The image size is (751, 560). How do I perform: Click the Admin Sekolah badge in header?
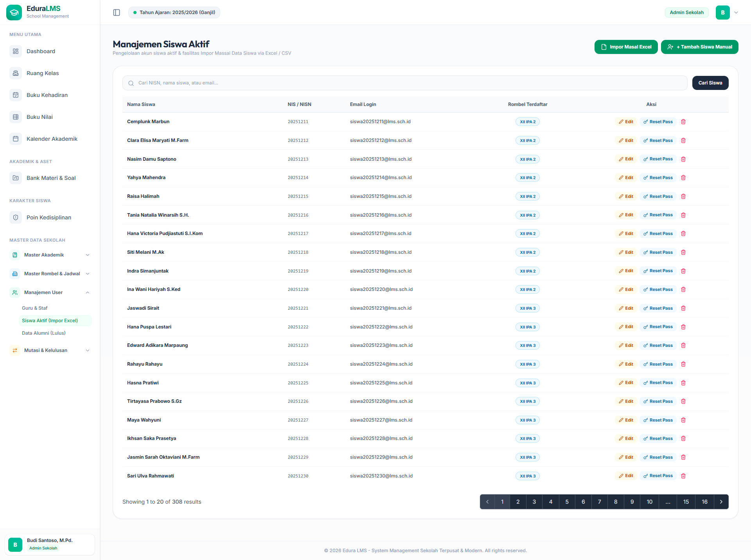click(x=686, y=13)
